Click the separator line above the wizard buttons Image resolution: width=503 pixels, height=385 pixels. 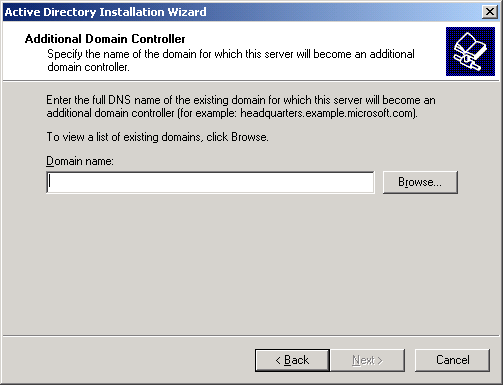point(251,336)
